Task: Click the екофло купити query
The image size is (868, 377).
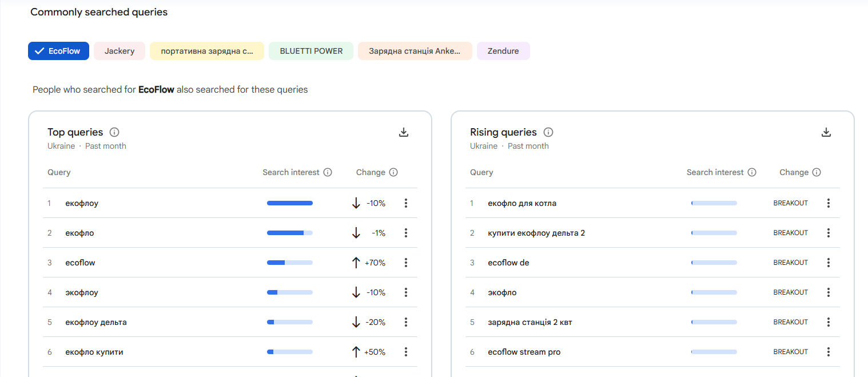Action: click(x=94, y=352)
